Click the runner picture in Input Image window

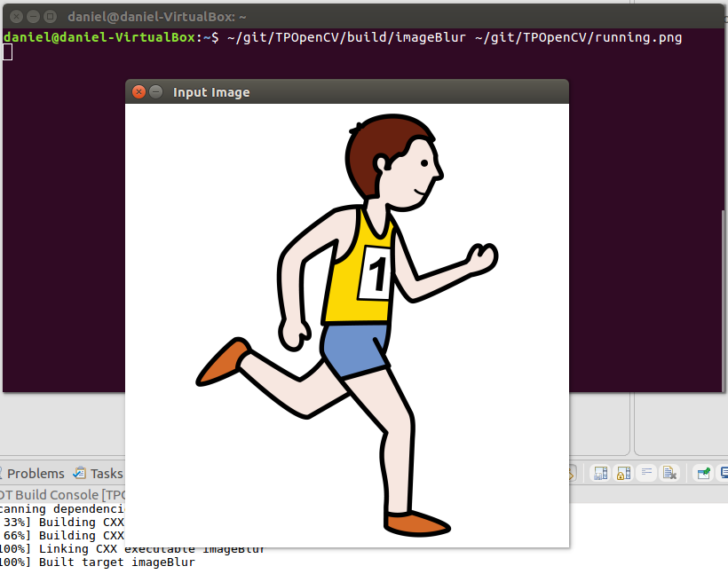(x=347, y=325)
